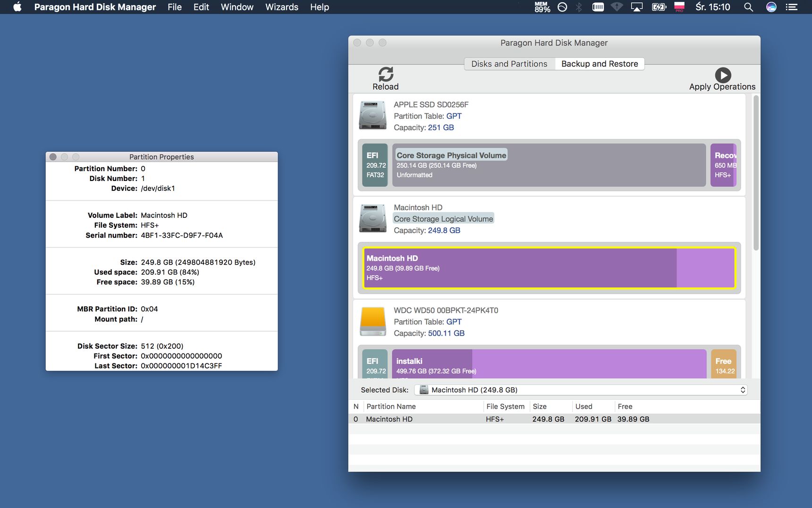Click the Apply Operations play icon
812x508 pixels.
click(723, 75)
